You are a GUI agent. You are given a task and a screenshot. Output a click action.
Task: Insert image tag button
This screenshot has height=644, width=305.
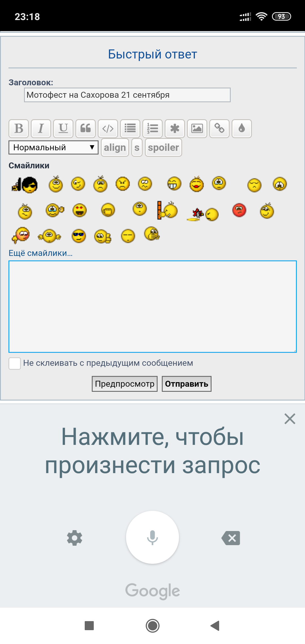point(197,129)
